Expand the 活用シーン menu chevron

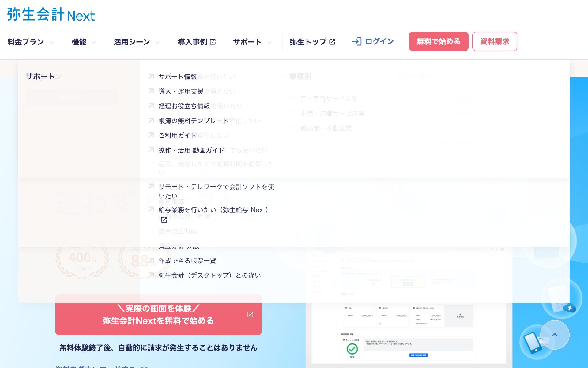[x=157, y=42]
